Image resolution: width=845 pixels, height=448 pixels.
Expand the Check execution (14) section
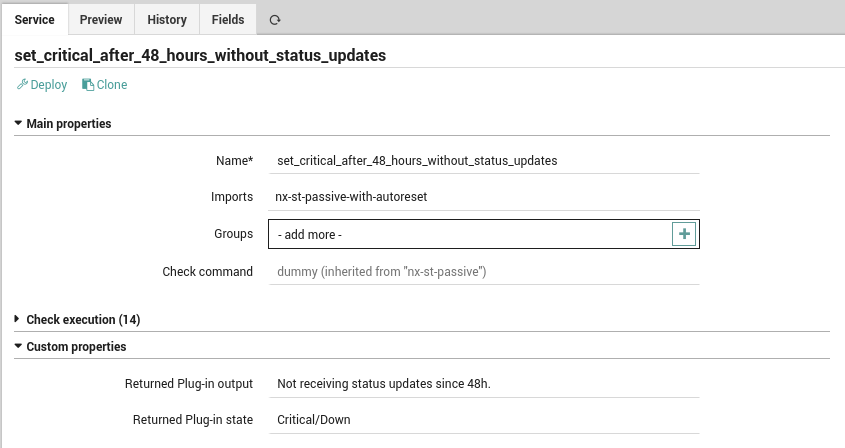77,319
